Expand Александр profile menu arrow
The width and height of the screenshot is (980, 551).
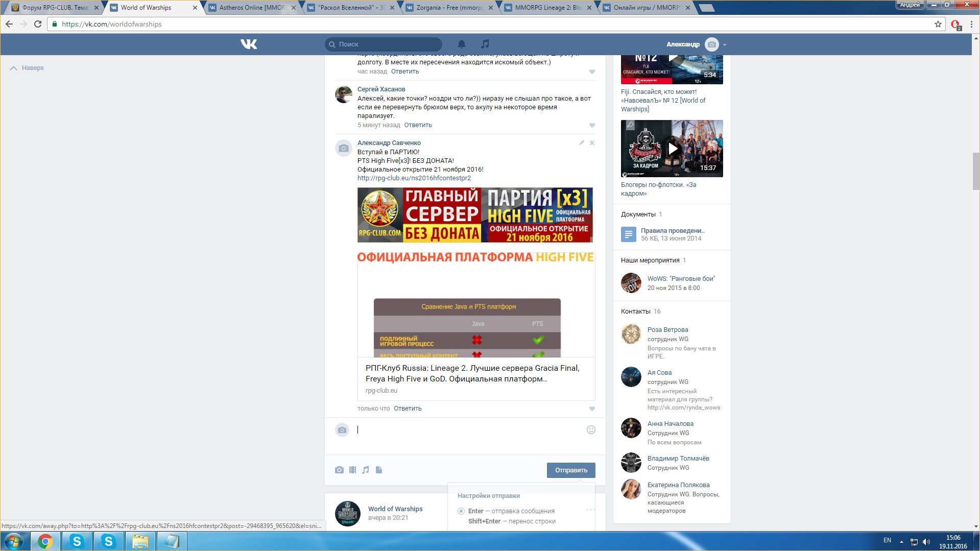tap(725, 45)
